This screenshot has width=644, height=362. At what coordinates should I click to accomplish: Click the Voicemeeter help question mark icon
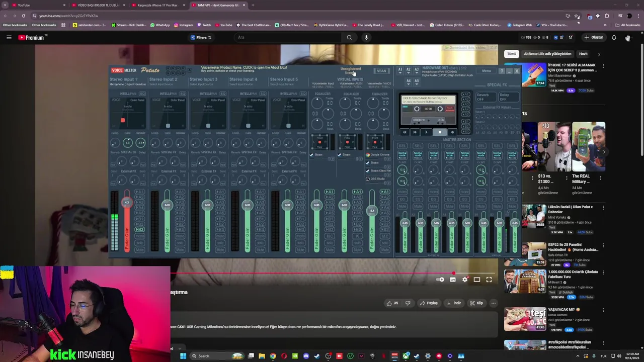[x=502, y=71]
